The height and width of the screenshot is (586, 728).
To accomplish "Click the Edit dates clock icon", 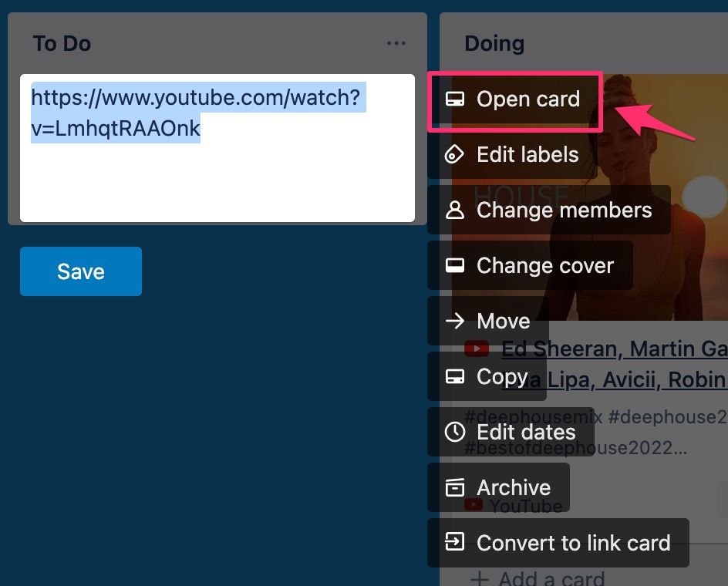I will point(454,432).
